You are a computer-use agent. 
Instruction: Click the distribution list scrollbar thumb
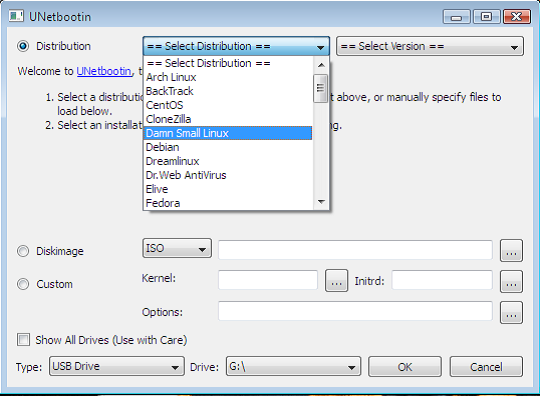(x=321, y=88)
